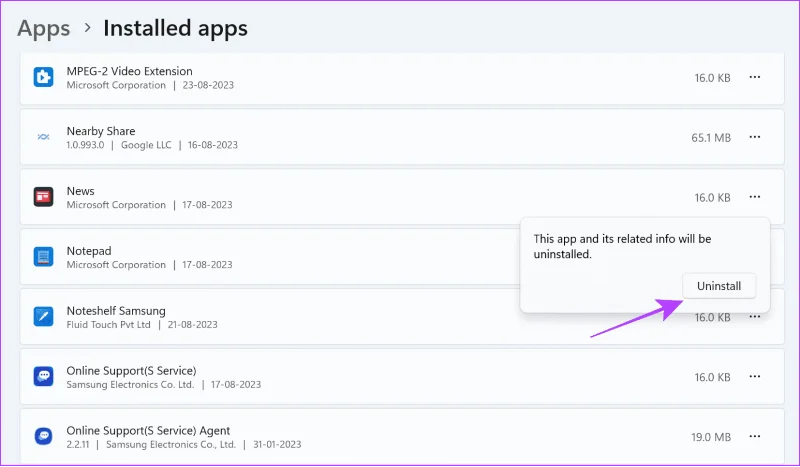Click the 21-08-2023 install date

click(192, 325)
